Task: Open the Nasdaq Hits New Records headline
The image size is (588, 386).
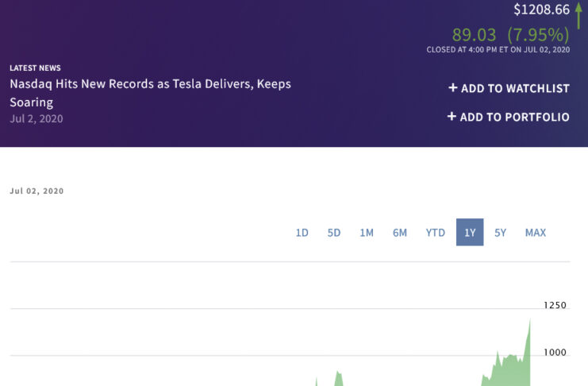Action: (150, 93)
